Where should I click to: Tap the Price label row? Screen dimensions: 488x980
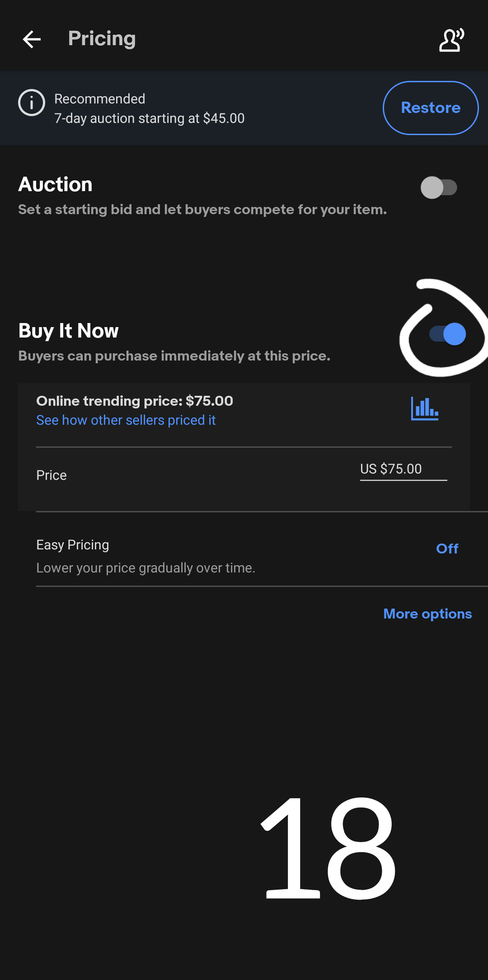[x=244, y=475]
